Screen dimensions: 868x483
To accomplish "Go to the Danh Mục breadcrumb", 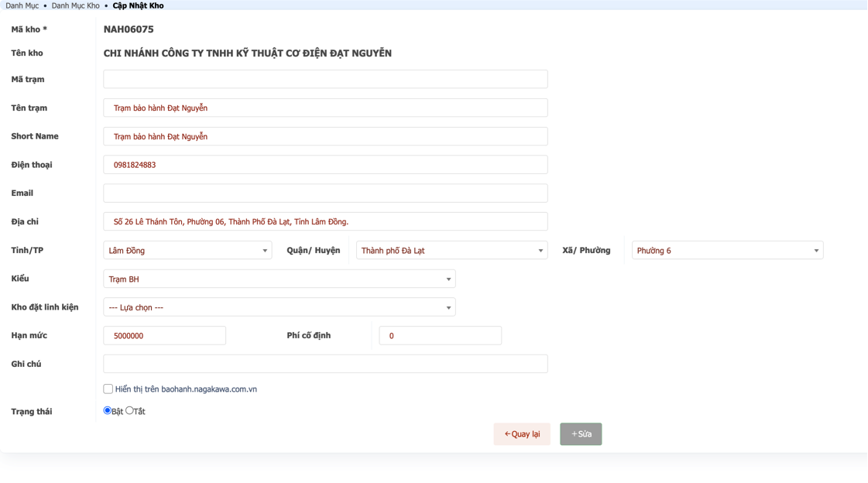I will 22,5.
